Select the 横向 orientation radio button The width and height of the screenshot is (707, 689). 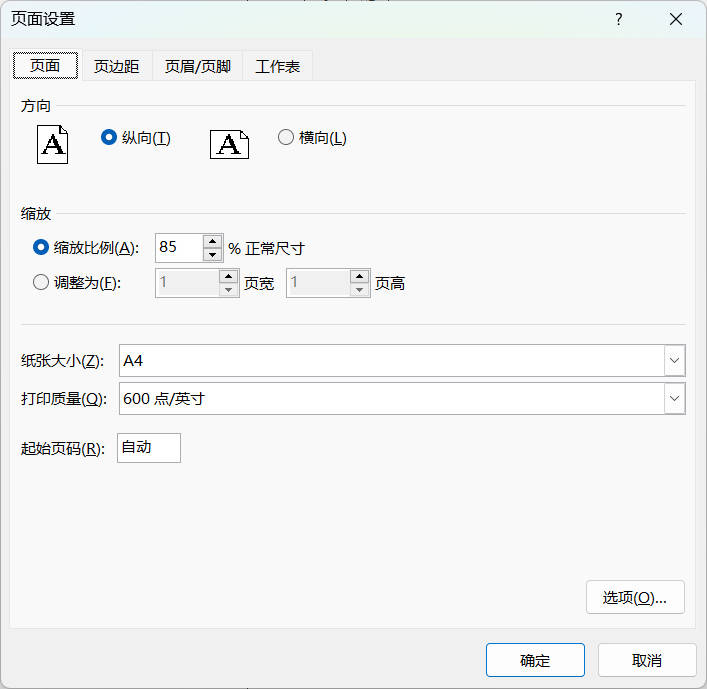point(286,138)
